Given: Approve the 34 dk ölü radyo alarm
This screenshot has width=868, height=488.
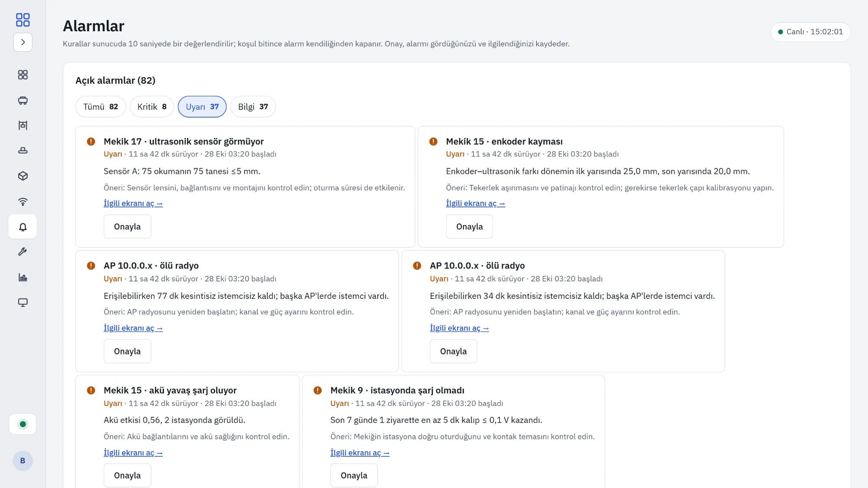Looking at the screenshot, I should click(x=454, y=351).
